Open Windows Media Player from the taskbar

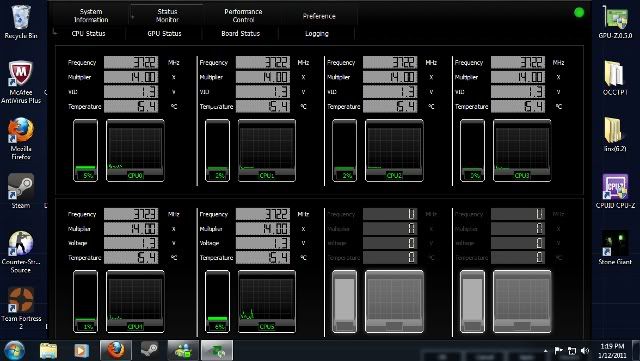81,351
